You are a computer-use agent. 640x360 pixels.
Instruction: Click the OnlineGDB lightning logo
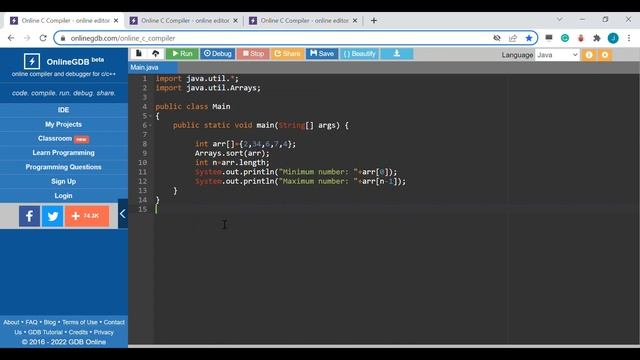tap(32, 62)
